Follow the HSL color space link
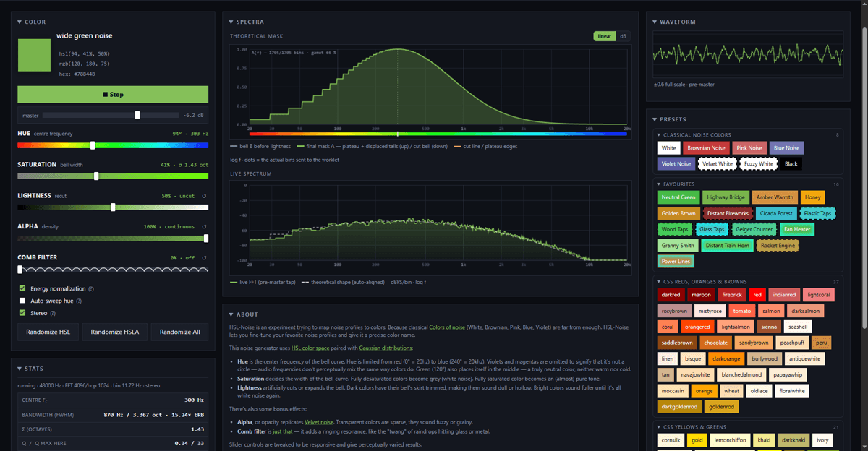The image size is (868, 451). pyautogui.click(x=312, y=348)
